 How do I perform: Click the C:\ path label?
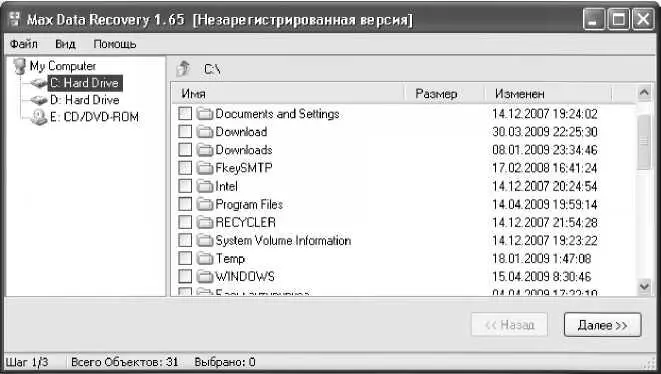[x=212, y=69]
